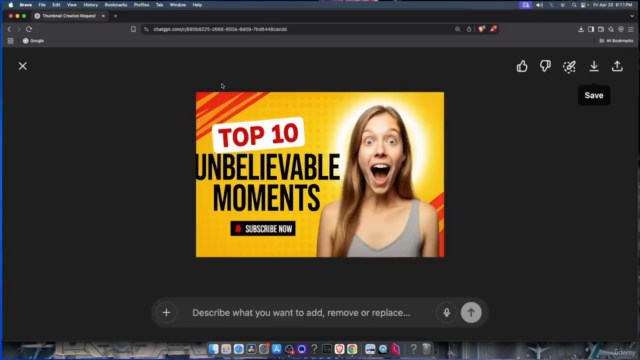Open the Window menu
The image size is (640, 360).
(178, 5)
